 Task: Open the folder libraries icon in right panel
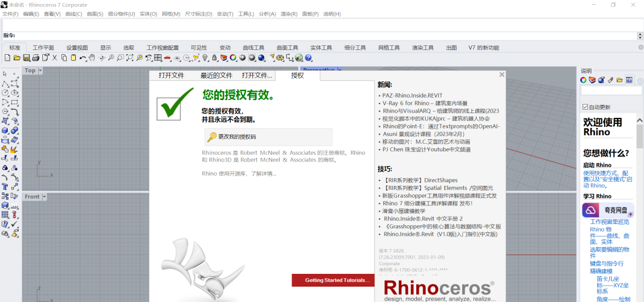620,80
